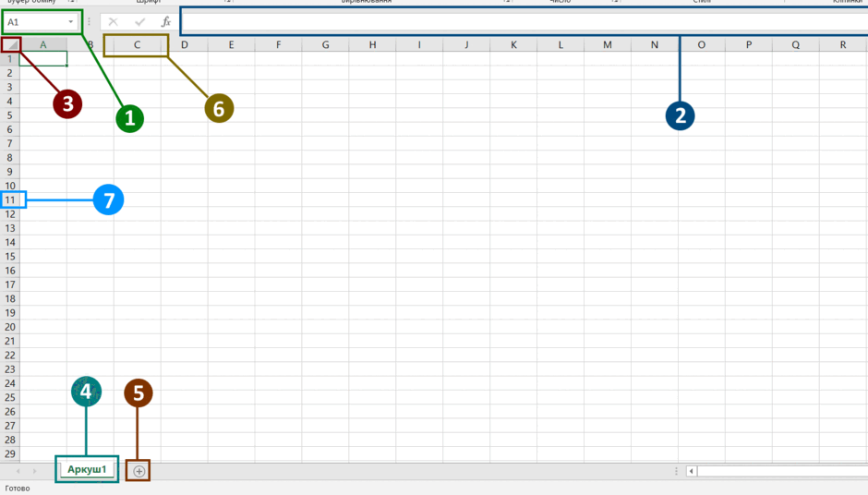Screen dimensions: 868x495
Task: Select column O header
Action: click(702, 45)
